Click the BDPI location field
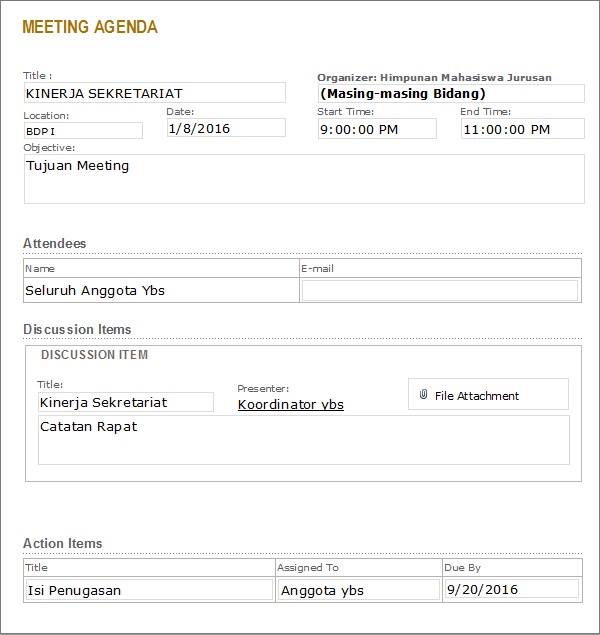 (x=83, y=131)
